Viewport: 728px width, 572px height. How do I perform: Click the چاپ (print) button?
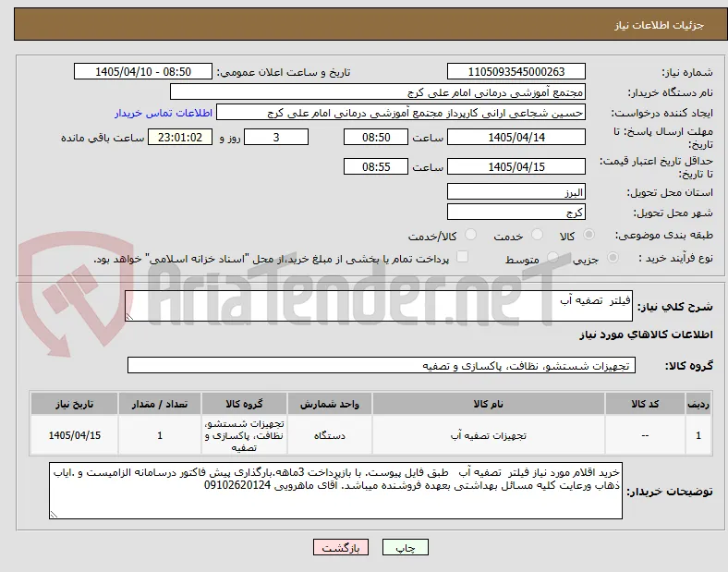[x=405, y=547]
